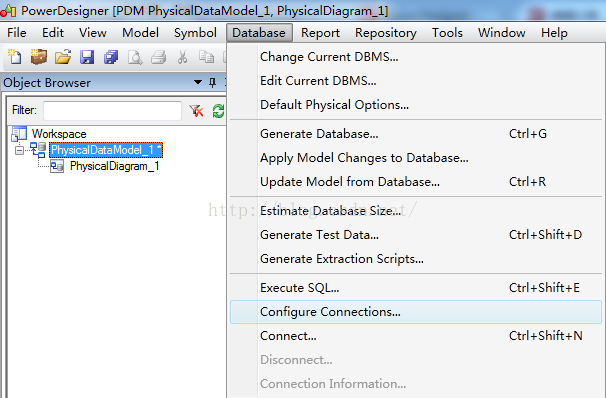Pin the Object Browser panel
This screenshot has width=606, height=398.
pyautogui.click(x=212, y=82)
